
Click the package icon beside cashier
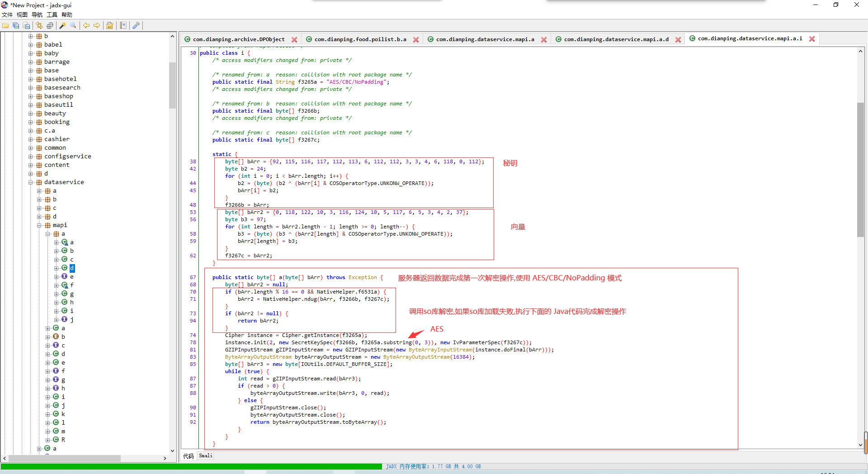39,139
